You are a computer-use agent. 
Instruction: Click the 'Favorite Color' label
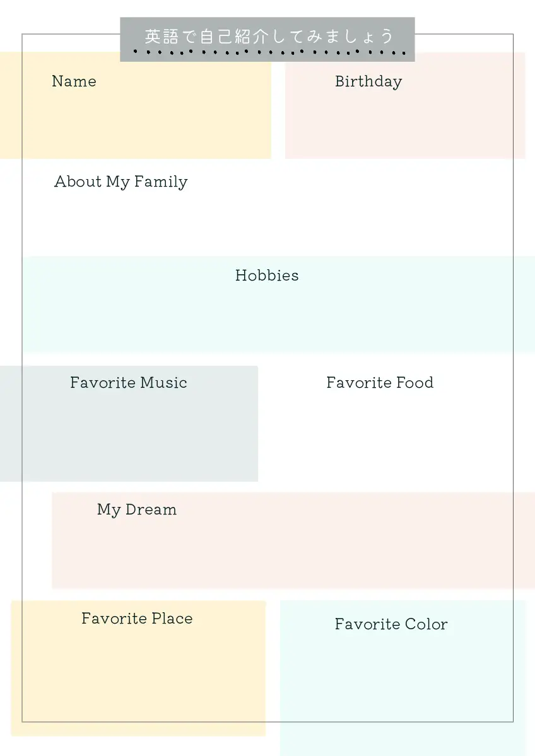point(391,624)
